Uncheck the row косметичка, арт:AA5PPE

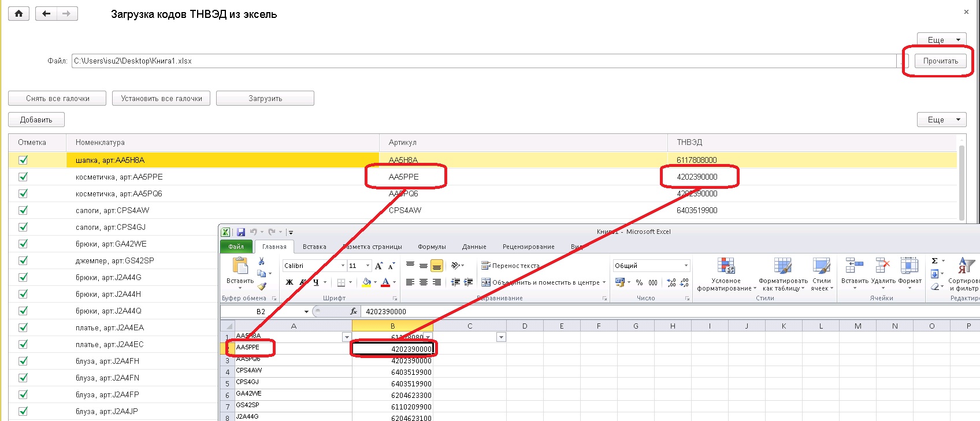23,177
